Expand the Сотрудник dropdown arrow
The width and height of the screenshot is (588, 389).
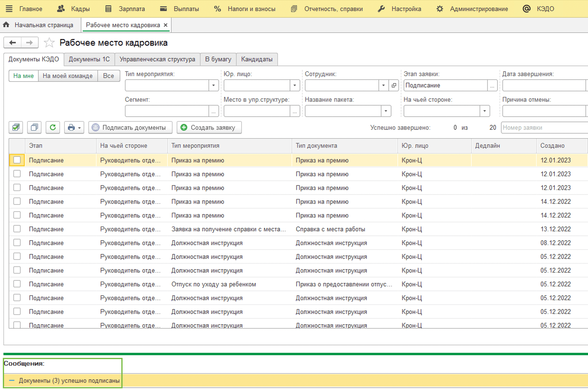(384, 85)
